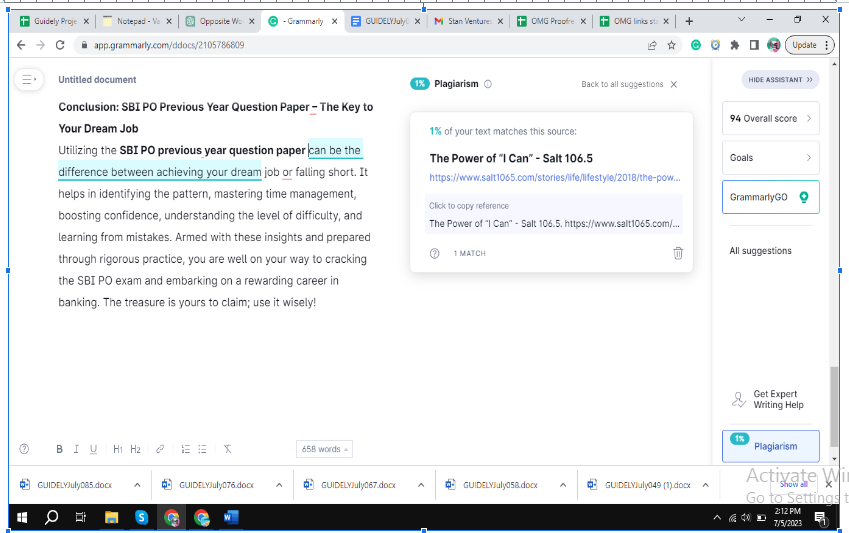The width and height of the screenshot is (849, 533).
Task: Expand GUIDELYJuly085.docx download options
Action: pos(137,485)
